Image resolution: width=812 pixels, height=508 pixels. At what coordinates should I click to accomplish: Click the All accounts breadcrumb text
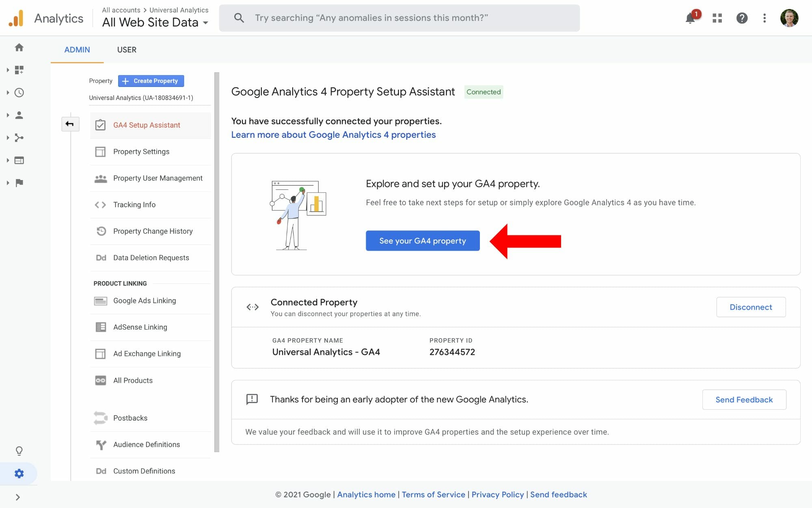point(121,10)
